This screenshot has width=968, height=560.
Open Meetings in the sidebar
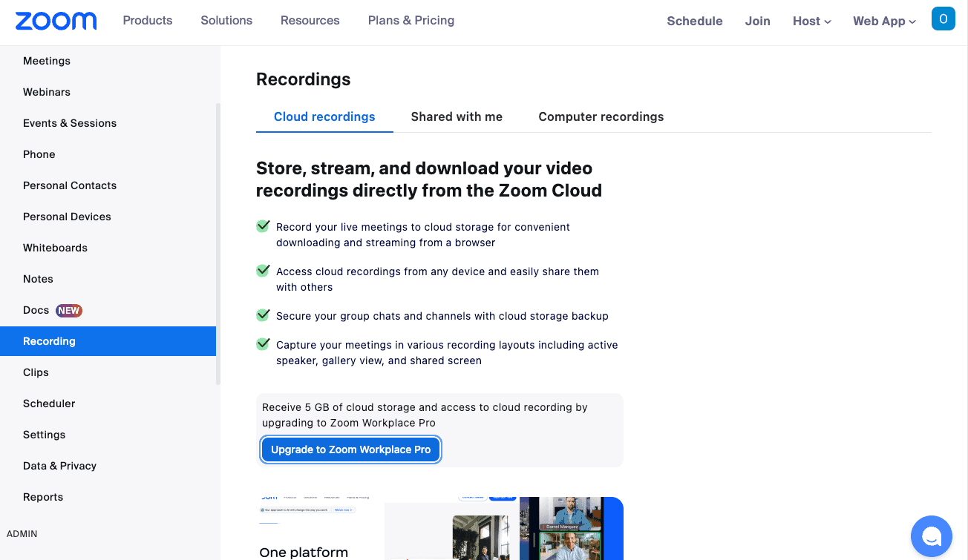(46, 61)
